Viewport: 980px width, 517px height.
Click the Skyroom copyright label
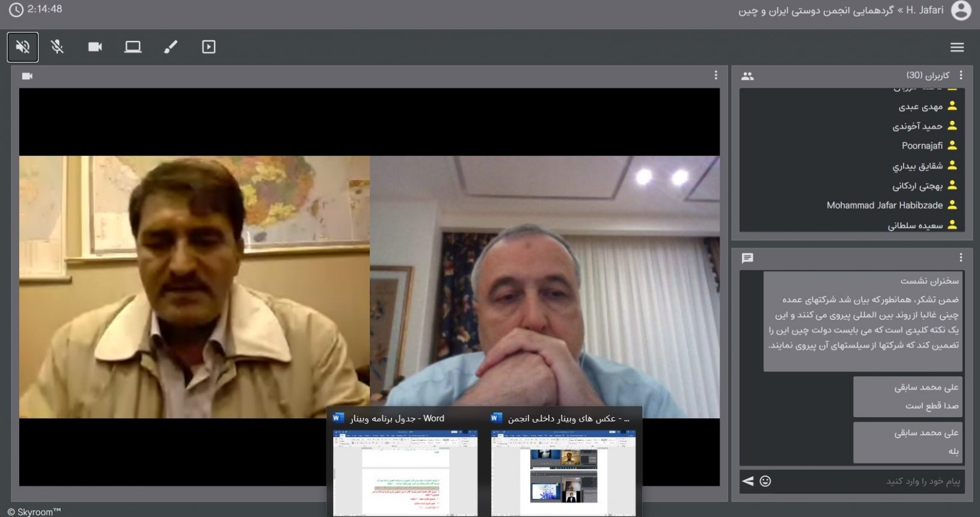pyautogui.click(x=34, y=512)
